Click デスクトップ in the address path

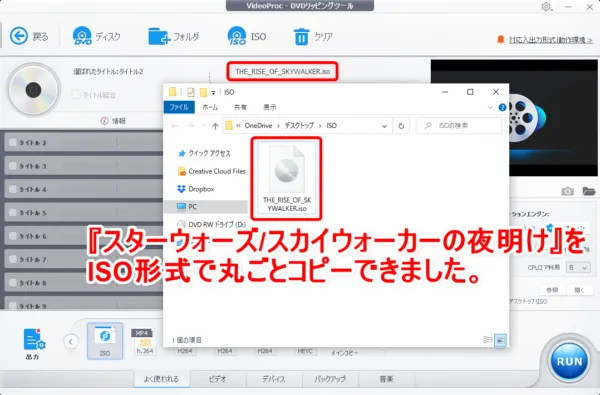pyautogui.click(x=299, y=126)
